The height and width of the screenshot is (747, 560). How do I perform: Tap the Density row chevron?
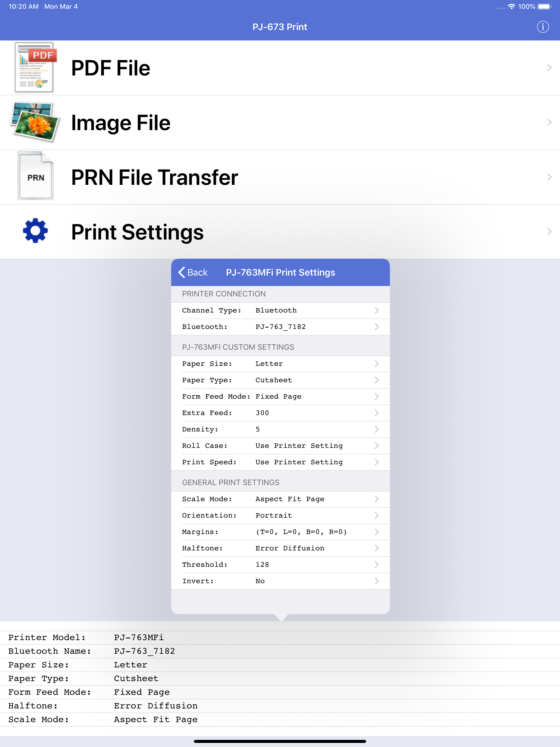(377, 429)
